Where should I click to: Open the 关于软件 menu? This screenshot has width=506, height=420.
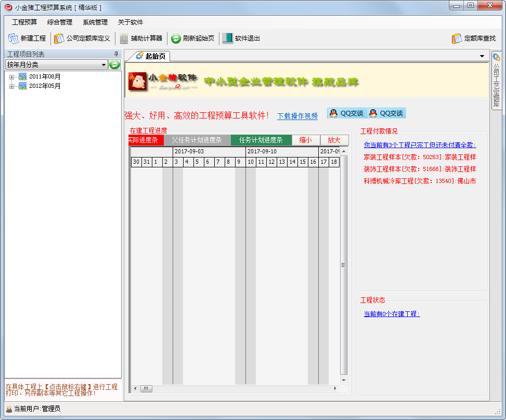[130, 22]
